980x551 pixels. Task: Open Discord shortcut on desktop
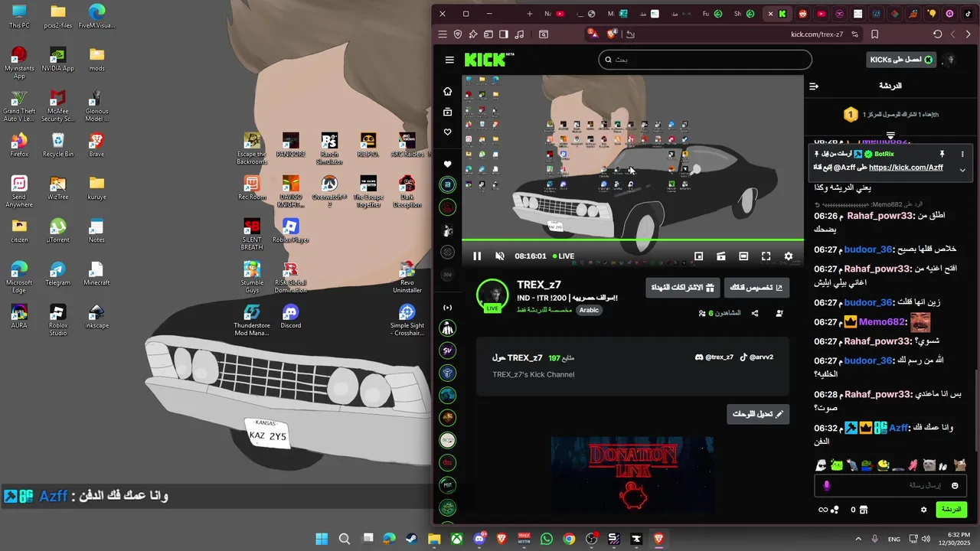point(290,316)
